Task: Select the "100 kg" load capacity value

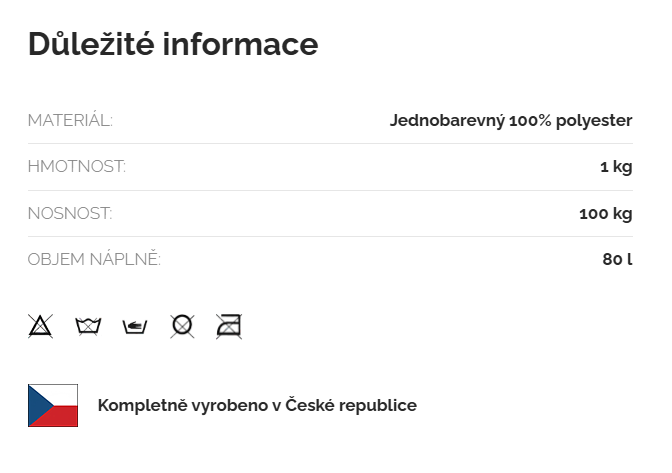Action: 606,213
